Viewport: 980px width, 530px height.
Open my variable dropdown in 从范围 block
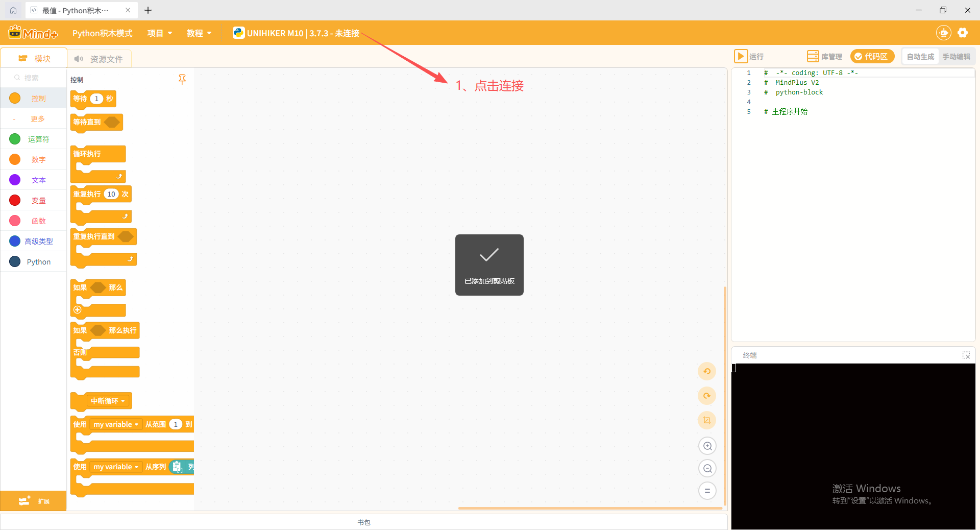point(116,424)
